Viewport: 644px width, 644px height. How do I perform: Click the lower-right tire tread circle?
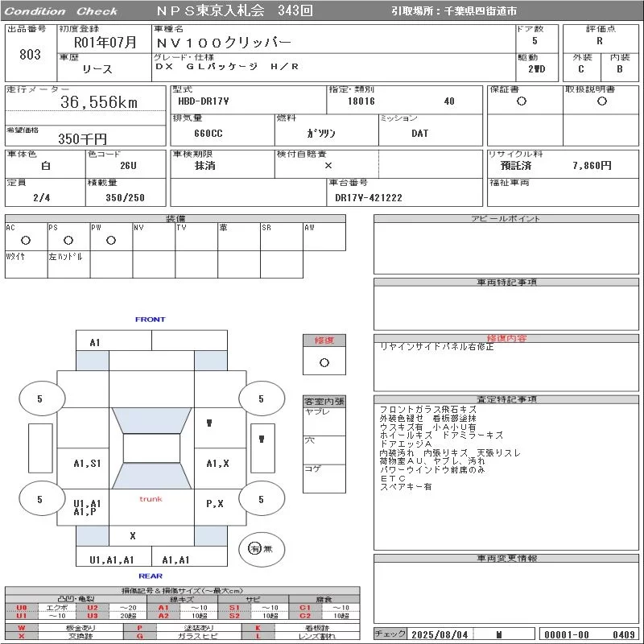(261, 499)
